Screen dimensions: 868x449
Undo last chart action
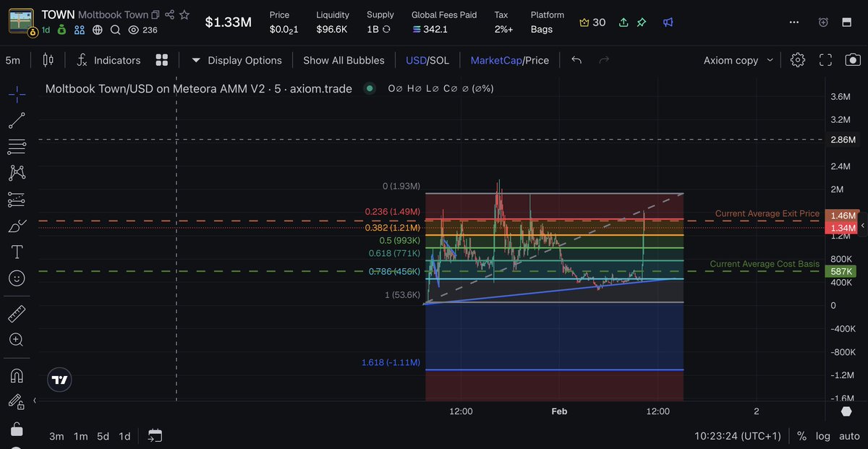click(x=576, y=60)
